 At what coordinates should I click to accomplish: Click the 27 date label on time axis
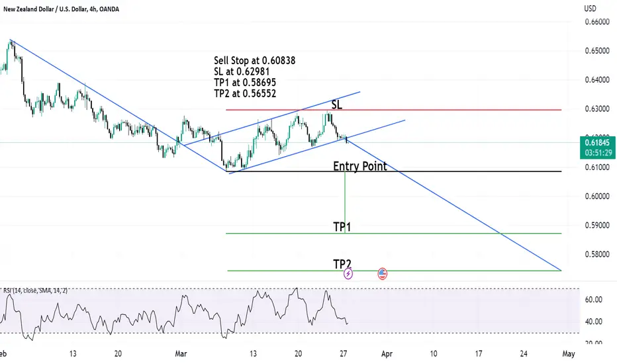343,354
